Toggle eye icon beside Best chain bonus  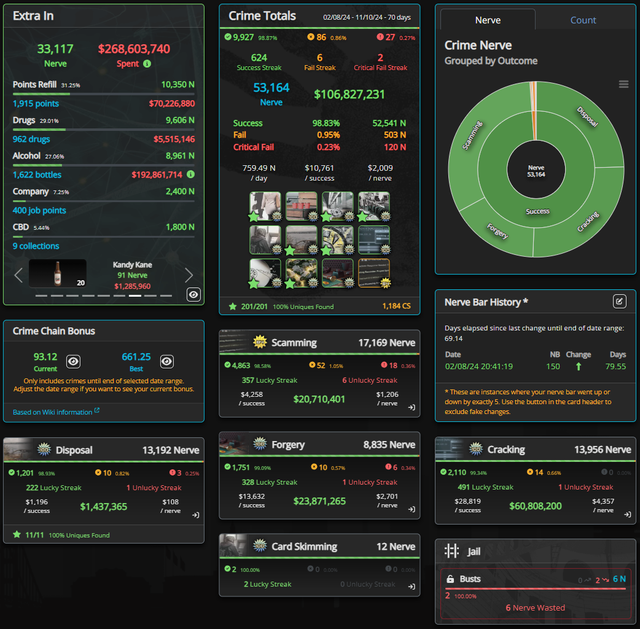tap(167, 361)
